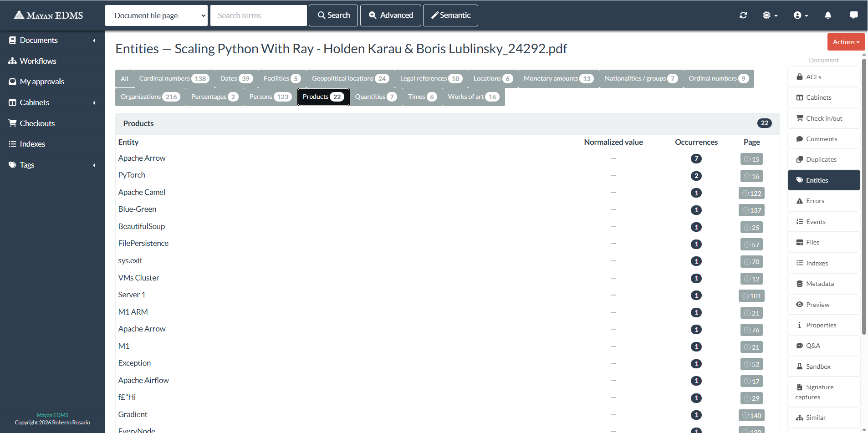868x433 pixels.
Task: Switch to Monetary amounts tab
Action: [x=558, y=79]
